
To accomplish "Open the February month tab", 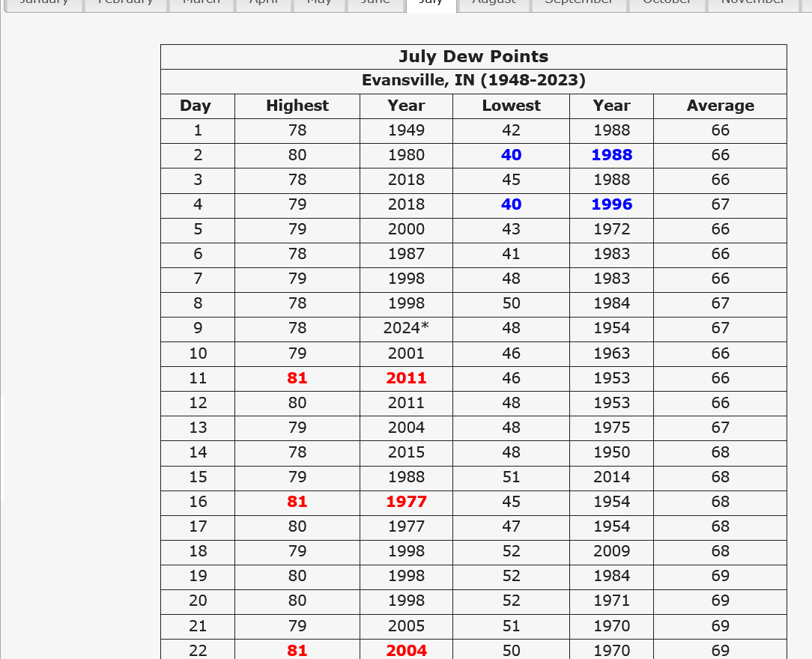I will [x=125, y=4].
